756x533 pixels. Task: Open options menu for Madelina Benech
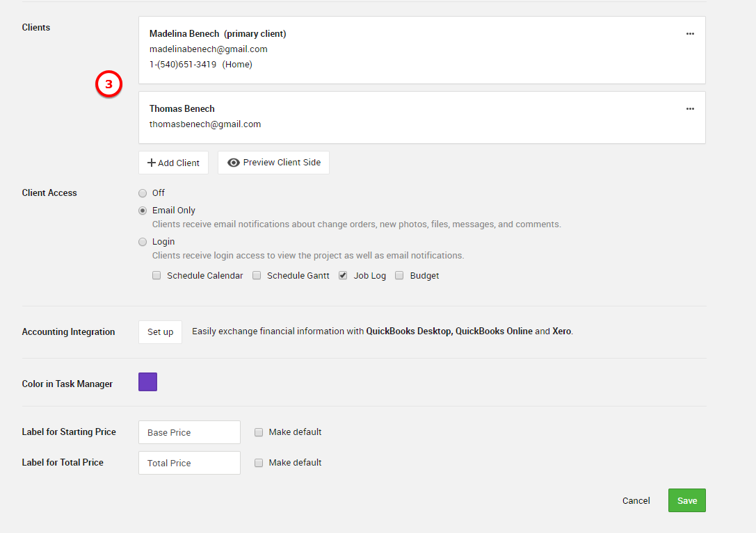click(689, 33)
